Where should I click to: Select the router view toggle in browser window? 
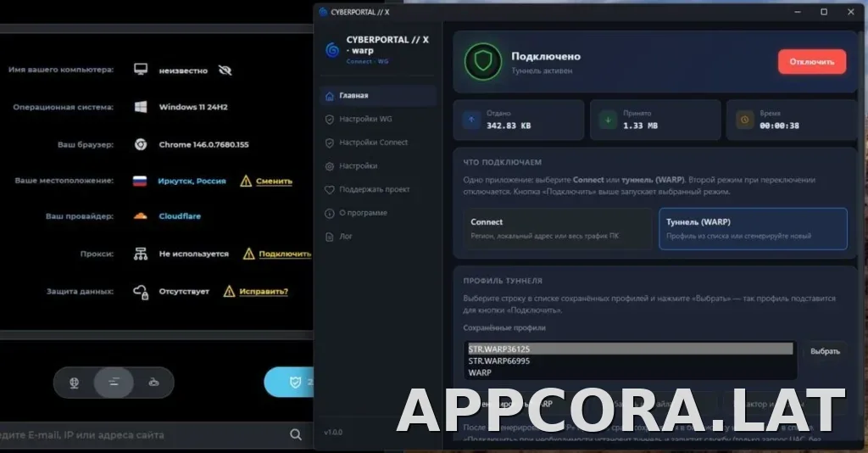(154, 382)
